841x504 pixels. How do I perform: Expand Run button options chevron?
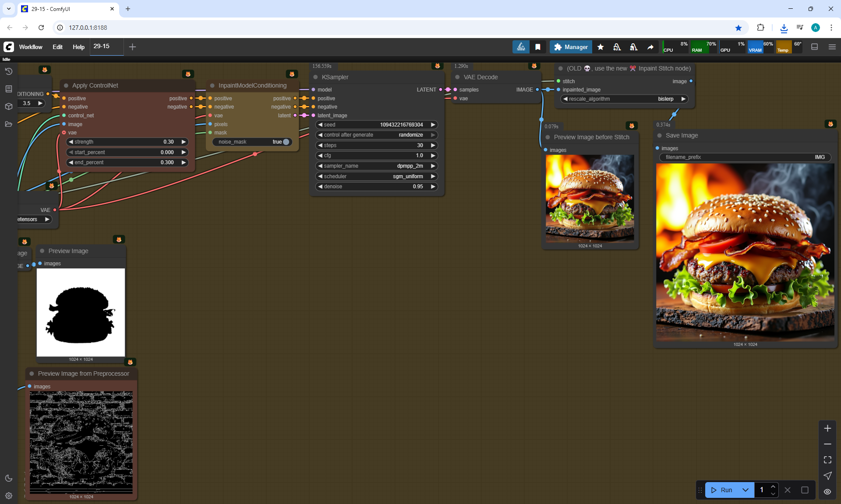(746, 490)
